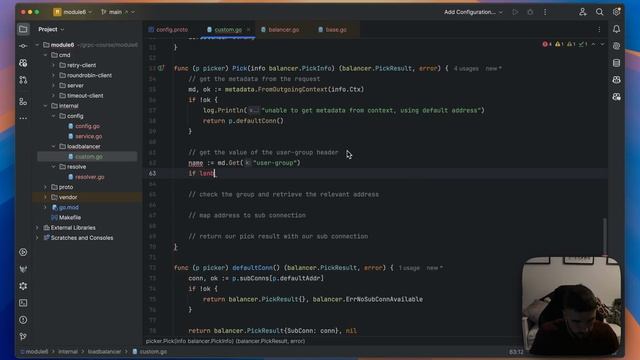Collapse the cmd folder
Screen dimensions: 640x360
pyautogui.click(x=46, y=55)
